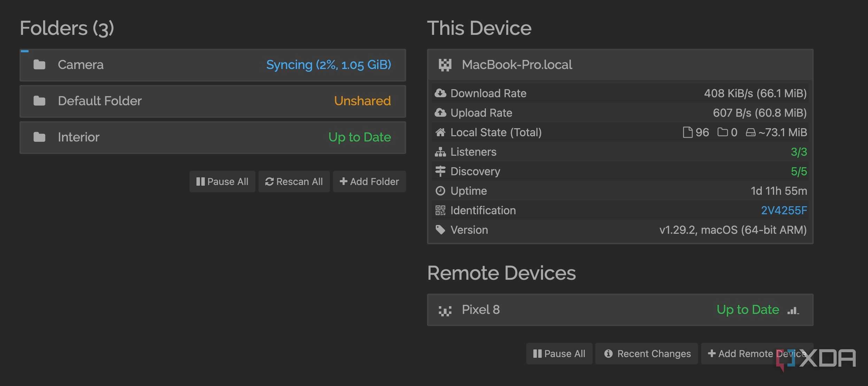The image size is (868, 386).
Task: Click the local state disk size icon
Action: [751, 132]
